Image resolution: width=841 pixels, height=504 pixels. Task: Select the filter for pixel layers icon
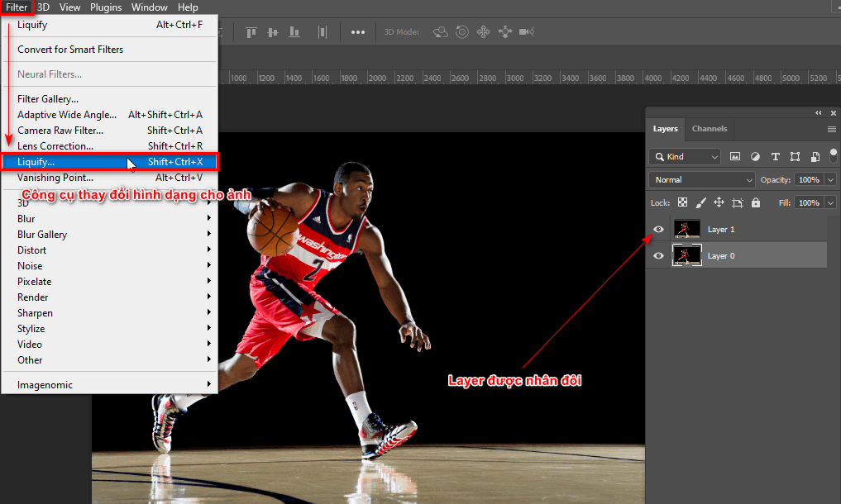735,156
